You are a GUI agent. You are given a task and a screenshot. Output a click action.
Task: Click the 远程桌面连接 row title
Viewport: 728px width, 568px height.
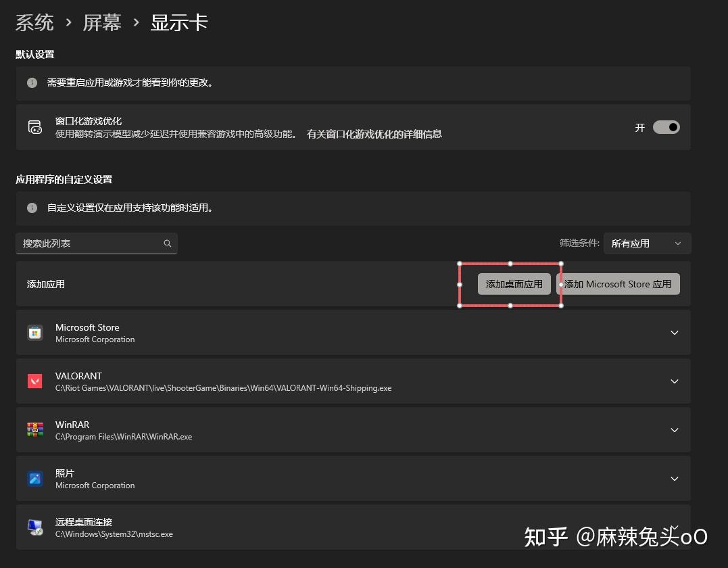pos(84,523)
